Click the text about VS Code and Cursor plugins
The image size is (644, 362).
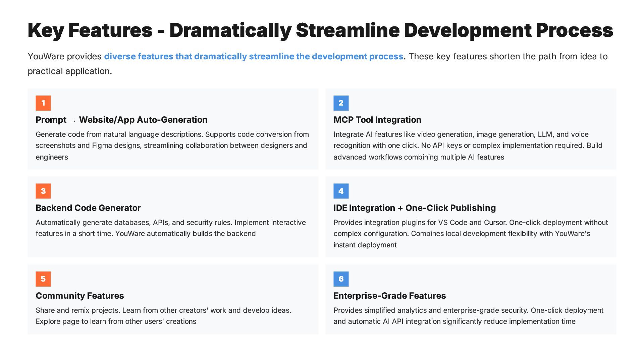click(x=470, y=233)
